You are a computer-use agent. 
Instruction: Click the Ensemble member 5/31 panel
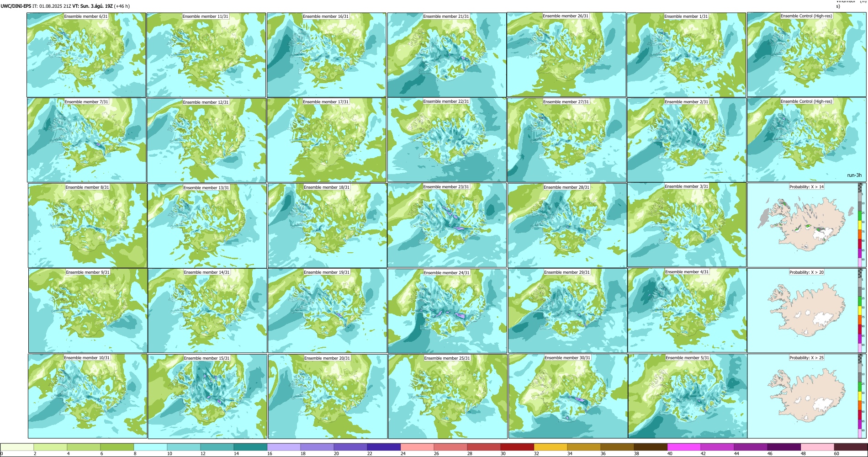pos(688,396)
